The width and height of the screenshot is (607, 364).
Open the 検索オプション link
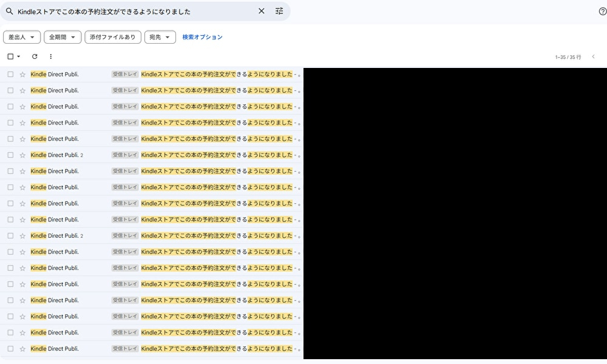tap(203, 37)
